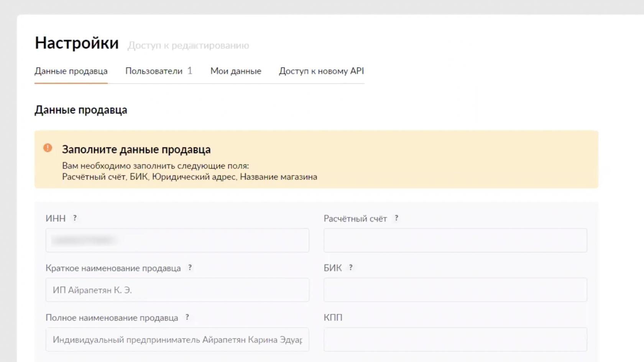Open the Доступ к новому API tab
This screenshot has width=644, height=362.
tap(321, 71)
